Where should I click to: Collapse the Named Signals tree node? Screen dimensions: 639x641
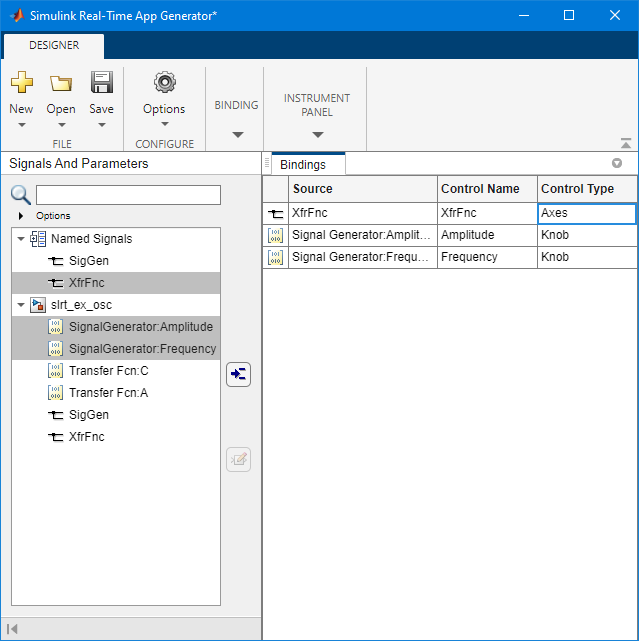pos(21,239)
